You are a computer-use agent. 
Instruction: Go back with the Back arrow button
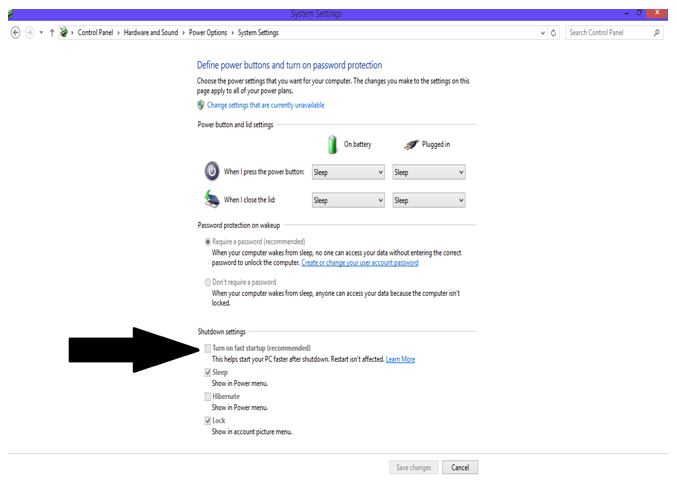click(x=16, y=32)
